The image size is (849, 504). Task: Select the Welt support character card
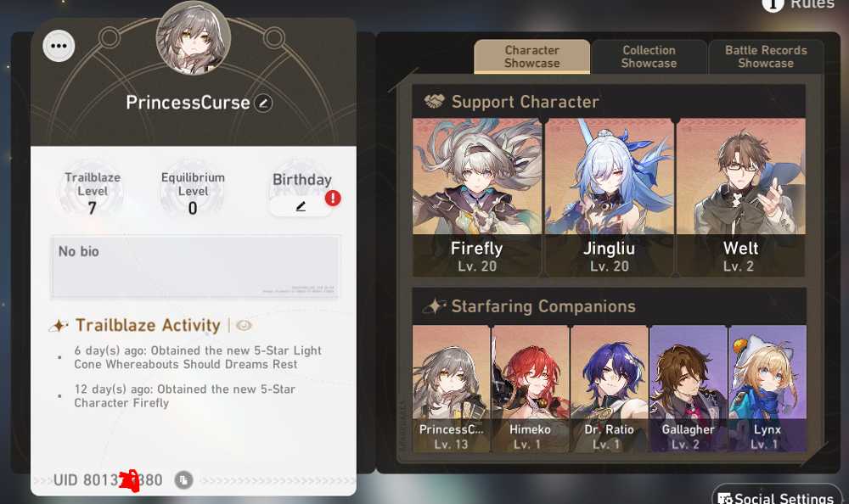click(x=740, y=197)
